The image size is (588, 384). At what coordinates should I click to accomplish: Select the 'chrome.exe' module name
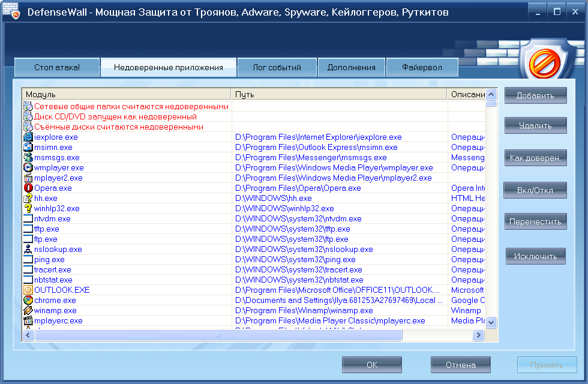pos(55,300)
